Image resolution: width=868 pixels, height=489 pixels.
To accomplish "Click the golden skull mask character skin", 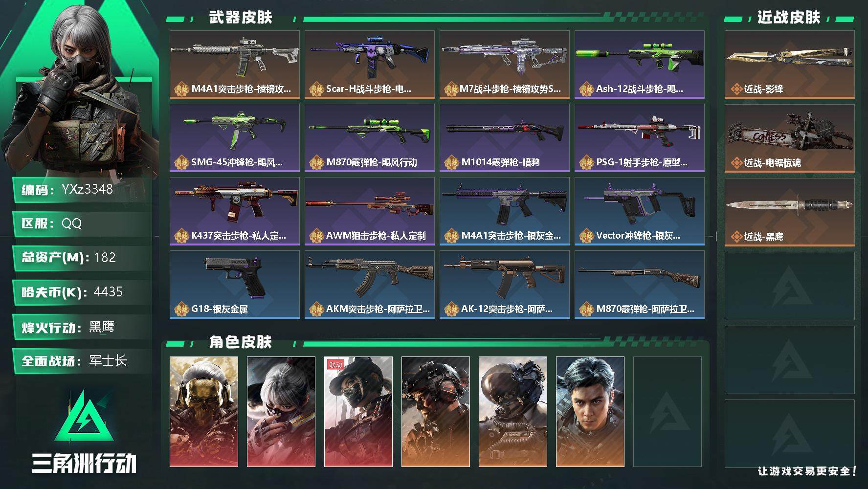I will coord(204,412).
